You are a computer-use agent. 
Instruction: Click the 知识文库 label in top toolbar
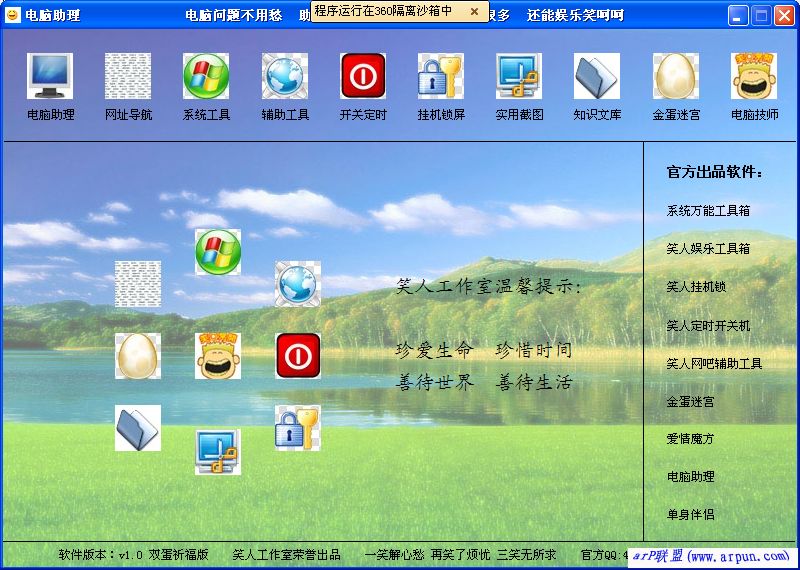point(597,115)
